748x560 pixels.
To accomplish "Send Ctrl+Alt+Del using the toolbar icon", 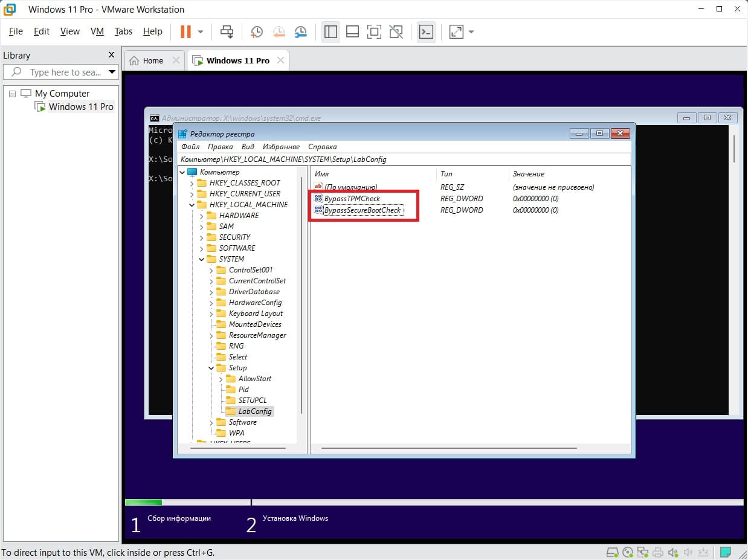I will point(227,32).
